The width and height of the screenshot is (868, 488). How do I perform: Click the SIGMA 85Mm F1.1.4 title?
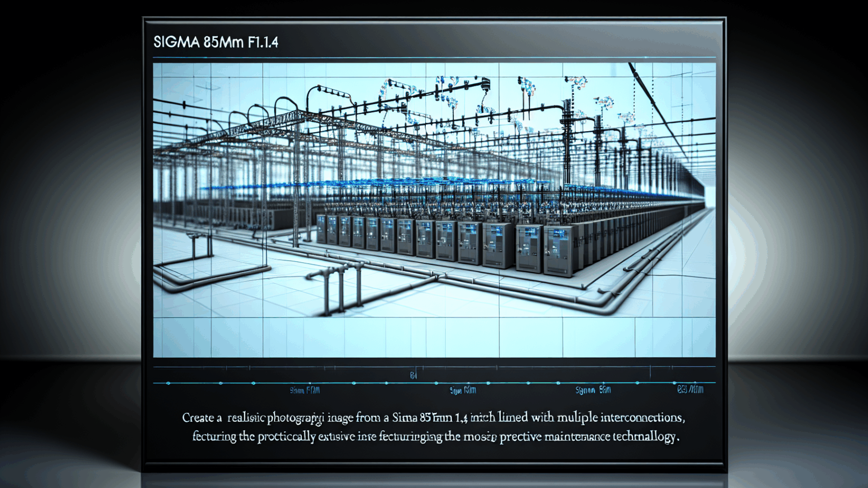coord(215,42)
